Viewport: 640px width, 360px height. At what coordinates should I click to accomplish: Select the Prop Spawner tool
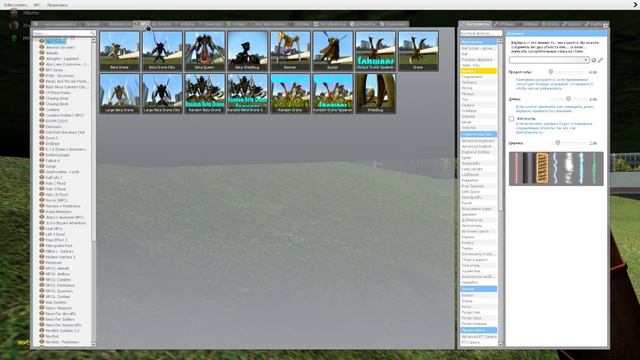click(x=478, y=186)
